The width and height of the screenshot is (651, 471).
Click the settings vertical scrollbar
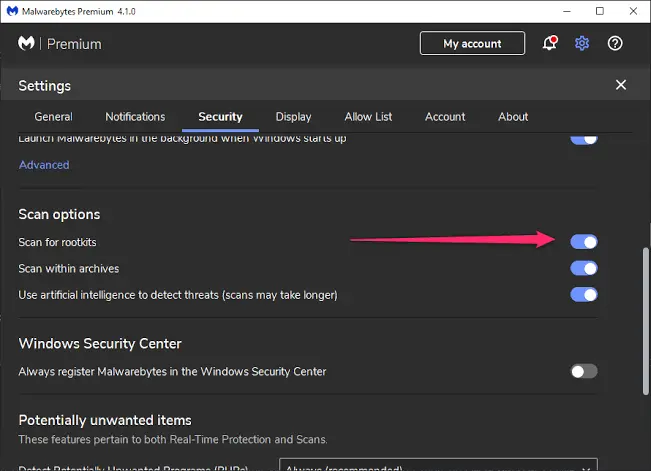(x=646, y=321)
